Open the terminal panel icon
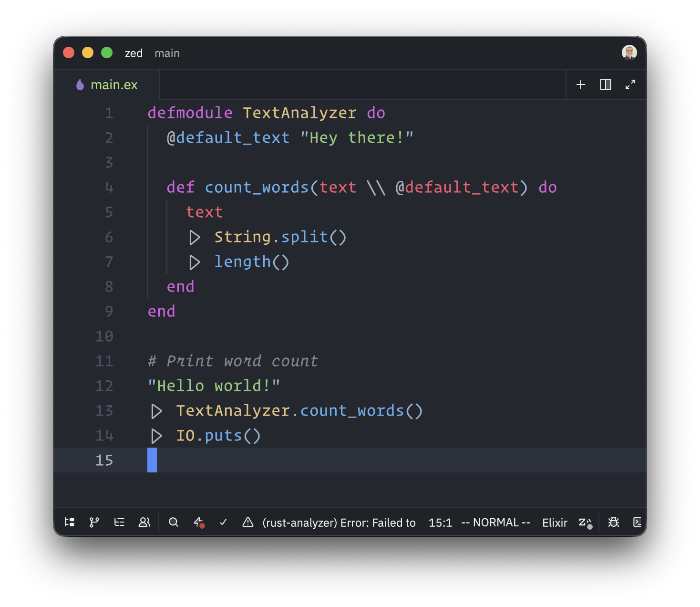Viewport: 700px width, 607px height. (637, 522)
